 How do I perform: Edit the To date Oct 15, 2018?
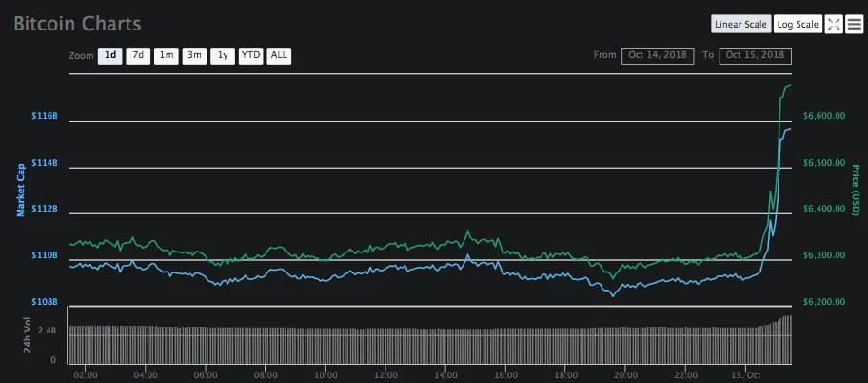[755, 55]
